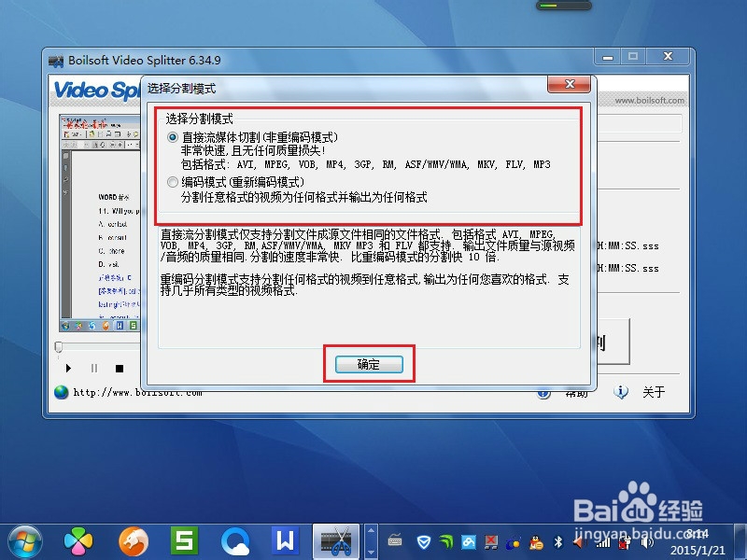Image resolution: width=747 pixels, height=560 pixels.
Task: Open the Bluetooth tray icon
Action: pyautogui.click(x=557, y=542)
